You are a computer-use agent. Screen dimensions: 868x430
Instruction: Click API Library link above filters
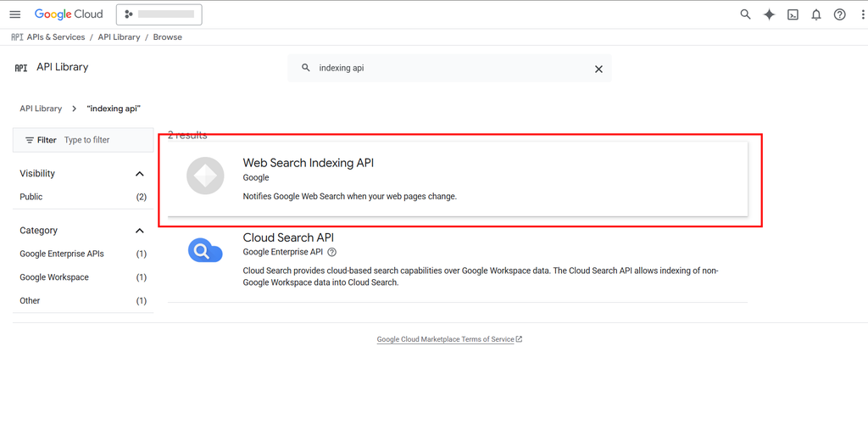coord(41,109)
